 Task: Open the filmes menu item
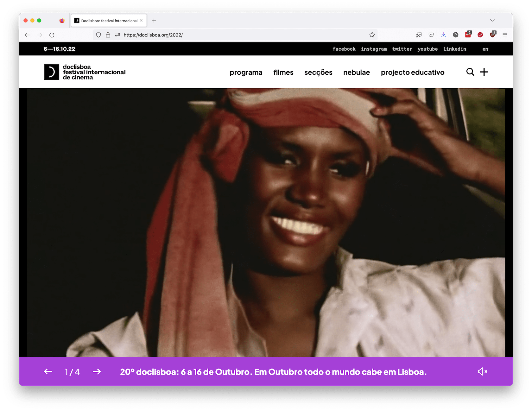283,73
